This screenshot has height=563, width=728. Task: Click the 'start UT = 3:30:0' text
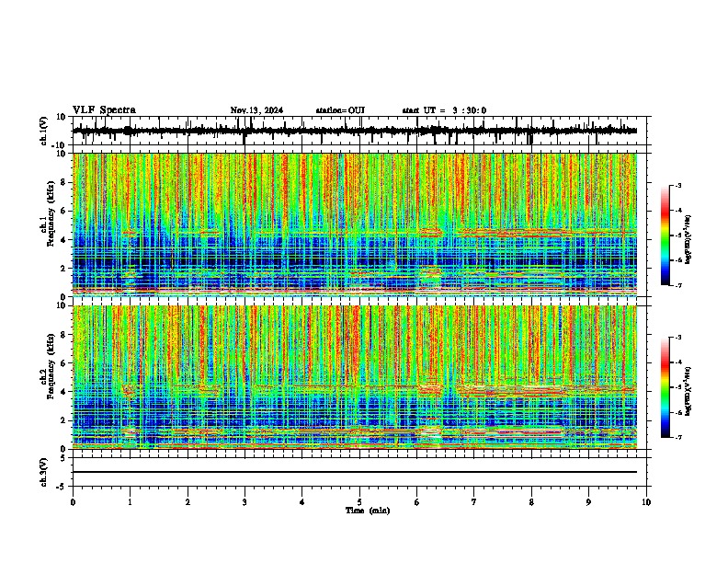click(x=444, y=110)
